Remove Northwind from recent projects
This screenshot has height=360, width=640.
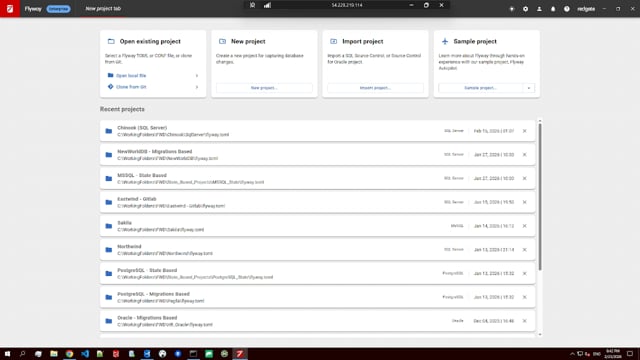tap(524, 249)
